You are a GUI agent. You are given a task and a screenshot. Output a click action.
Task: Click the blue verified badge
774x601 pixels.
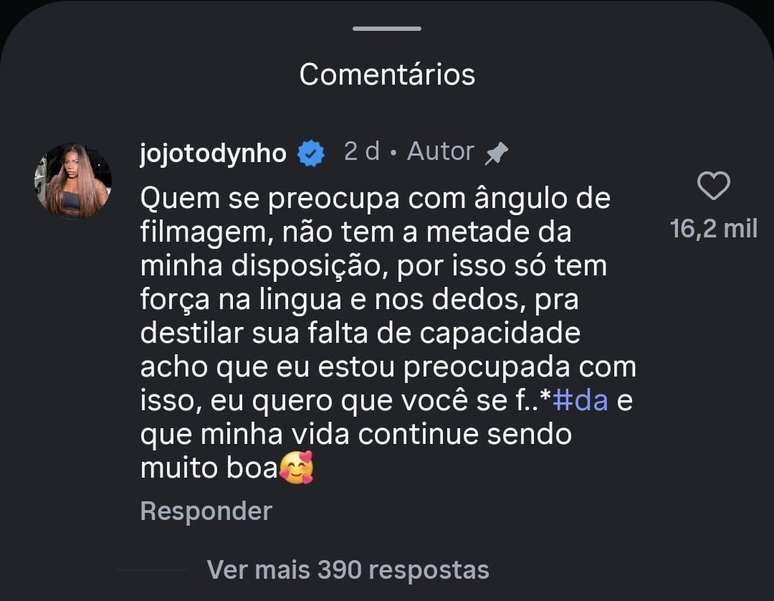click(x=313, y=153)
